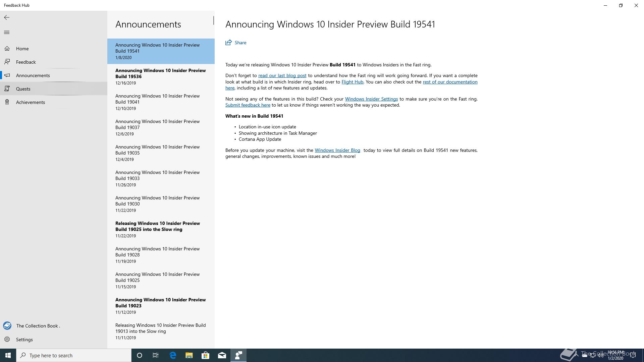
Task: Click the 'What's new in Build 19541' heading
Action: [x=254, y=116]
